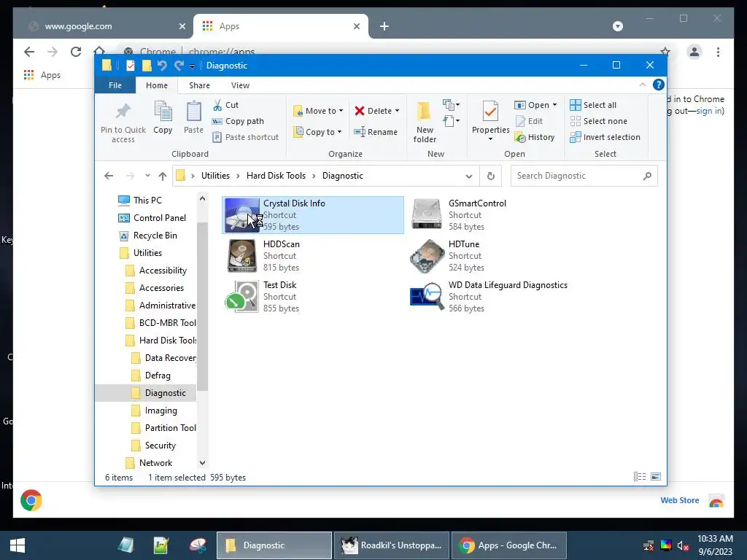Click Invert selection in the ribbon
The width and height of the screenshot is (747, 560).
pyautogui.click(x=605, y=137)
